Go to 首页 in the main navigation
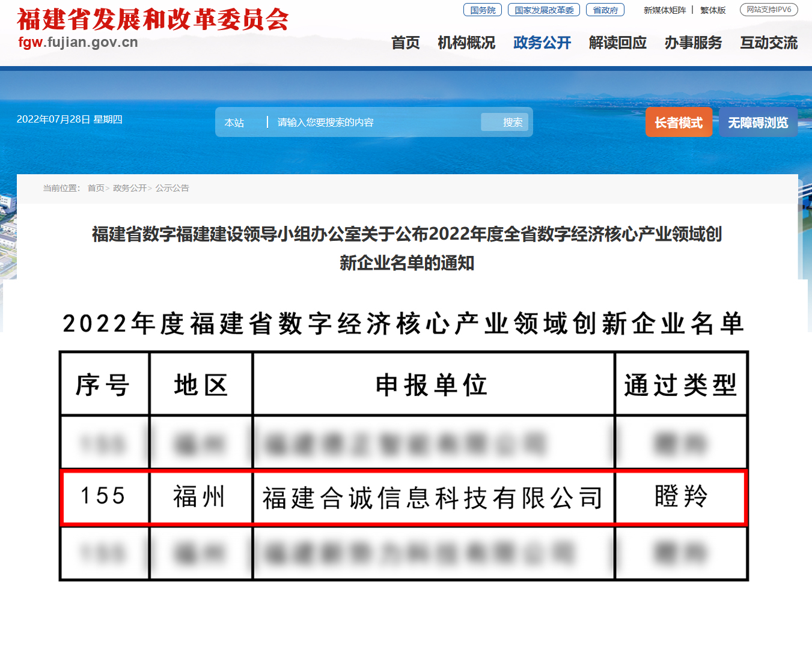This screenshot has height=662, width=812. tap(405, 43)
